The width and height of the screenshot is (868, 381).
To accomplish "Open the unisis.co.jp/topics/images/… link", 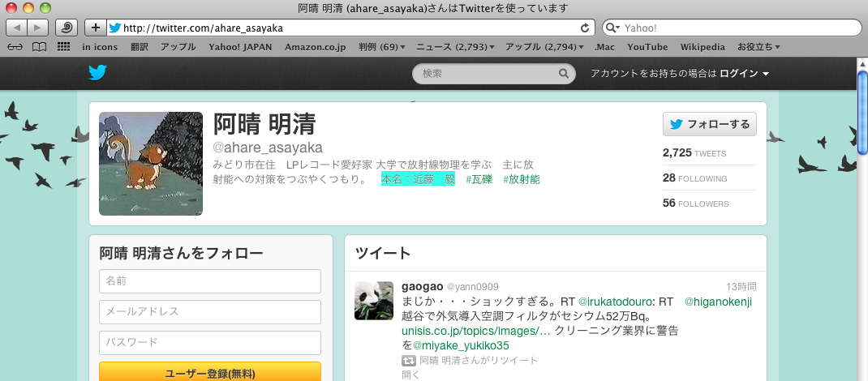I will [476, 332].
